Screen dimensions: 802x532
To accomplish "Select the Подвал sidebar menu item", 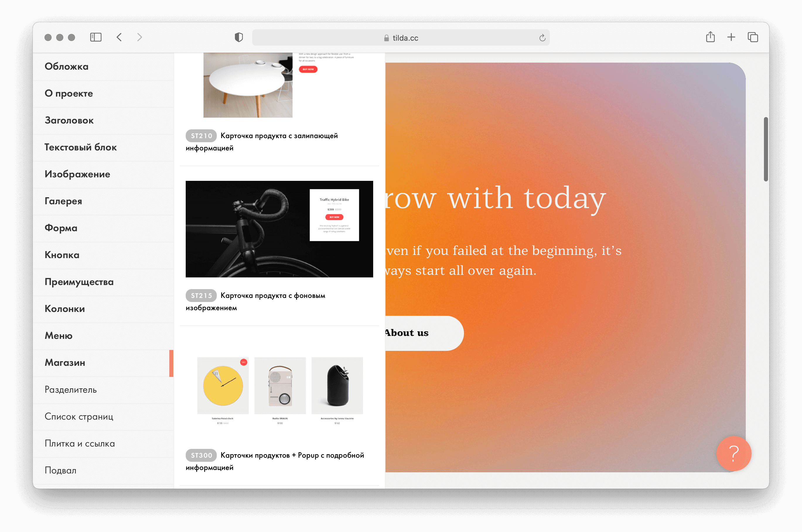I will (x=61, y=470).
